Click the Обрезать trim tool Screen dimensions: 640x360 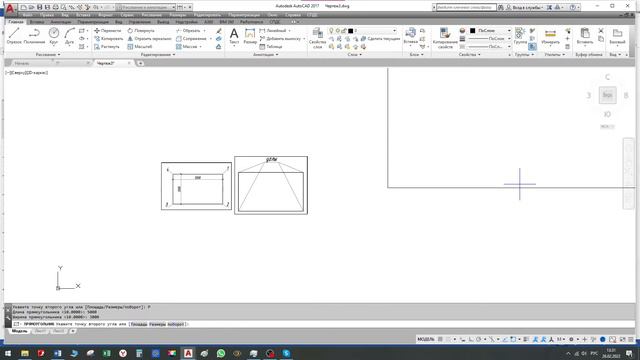[x=188, y=31]
